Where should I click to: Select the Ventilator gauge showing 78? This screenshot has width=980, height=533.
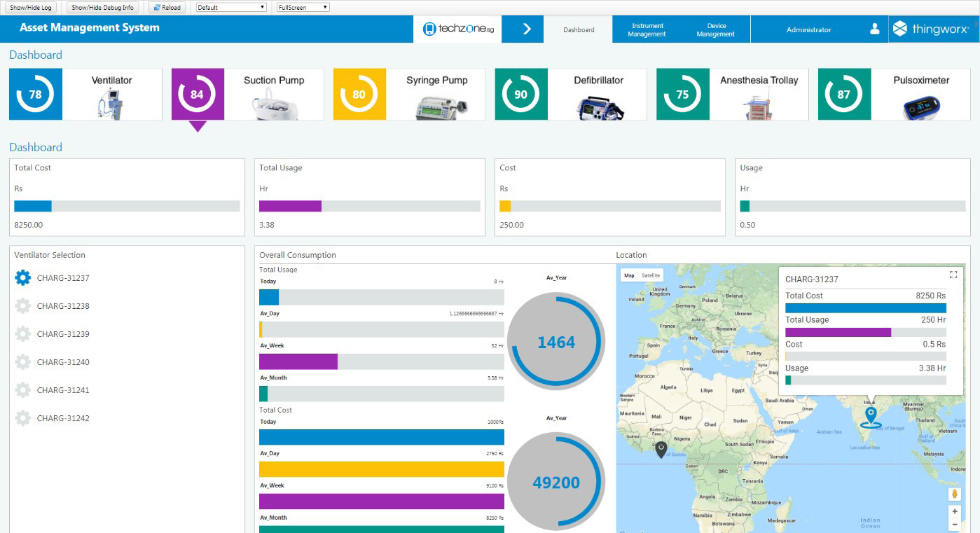pos(36,95)
